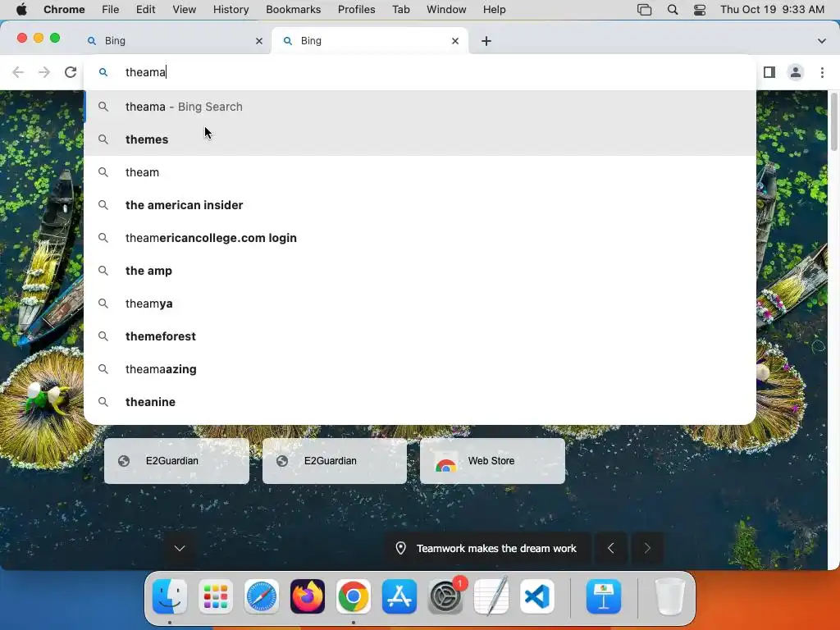Viewport: 840px width, 630px height.
Task: Click Chrome icon in the Dock
Action: [x=353, y=596]
